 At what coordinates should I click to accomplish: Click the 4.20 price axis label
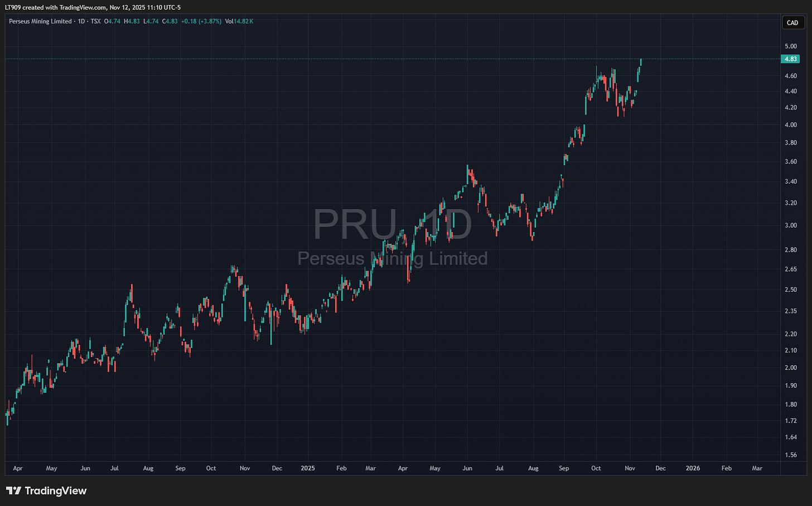(x=791, y=108)
